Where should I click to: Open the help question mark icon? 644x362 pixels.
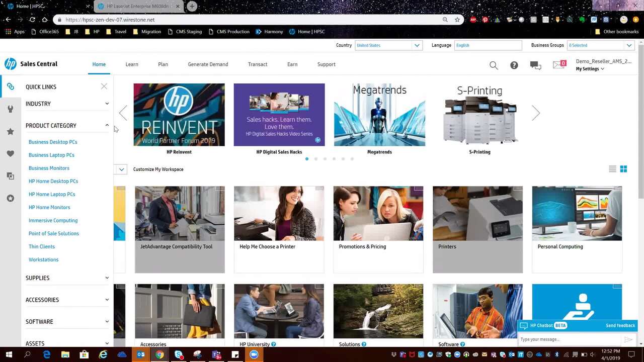514,65
